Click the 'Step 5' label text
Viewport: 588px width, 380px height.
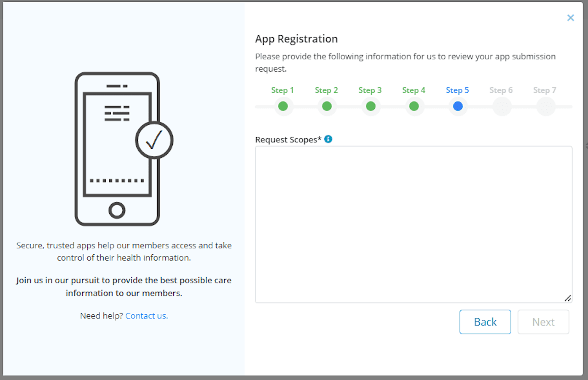(458, 90)
